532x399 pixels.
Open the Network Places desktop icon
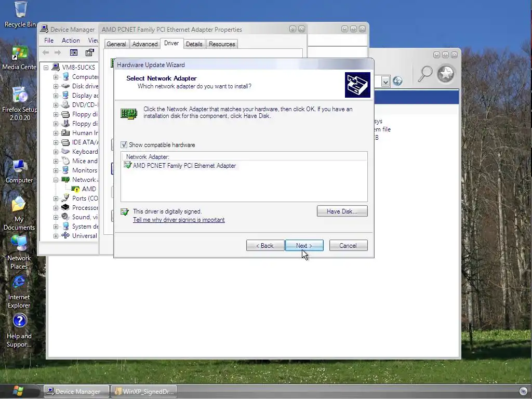pos(19,253)
